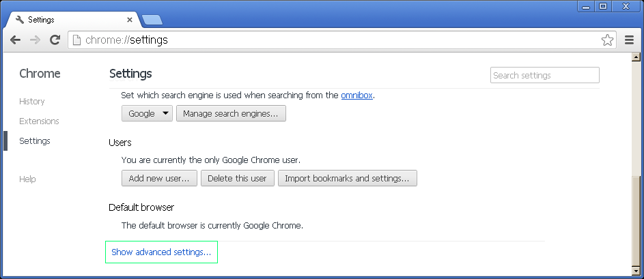Screen dimensions: 644x279
Task: Open a new tab
Action: (x=152, y=20)
